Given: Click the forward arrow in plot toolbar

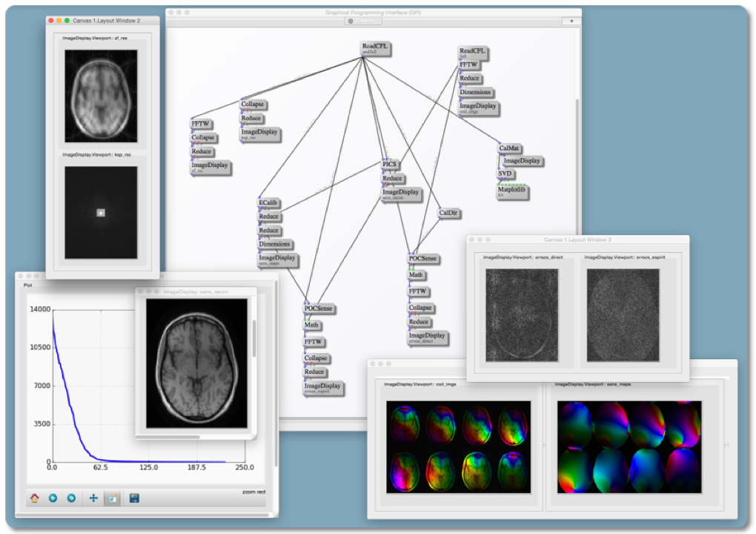Looking at the screenshot, I should (x=72, y=498).
